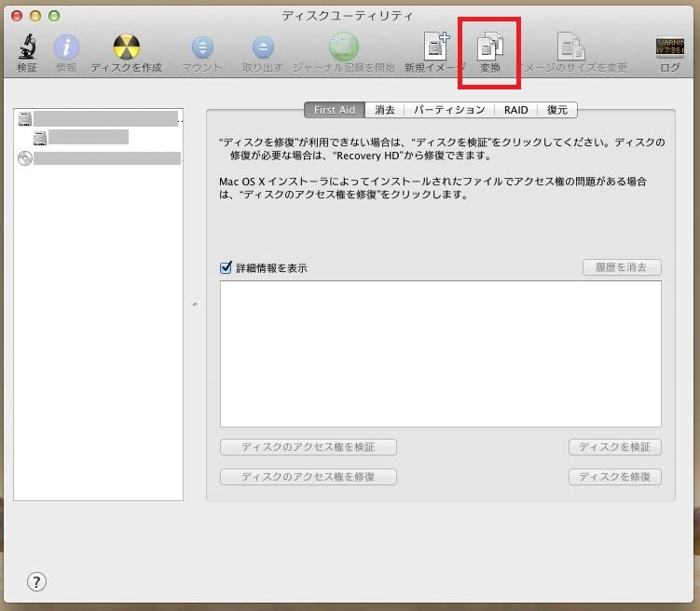The height and width of the screenshot is (611, 700).
Task: Click the microscope 検証 toolbar icon
Action: click(x=27, y=47)
